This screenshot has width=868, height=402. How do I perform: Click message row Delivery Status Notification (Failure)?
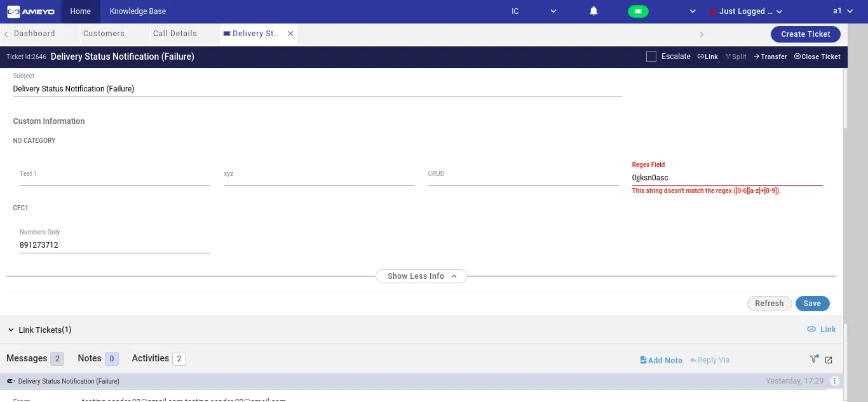tap(422, 381)
